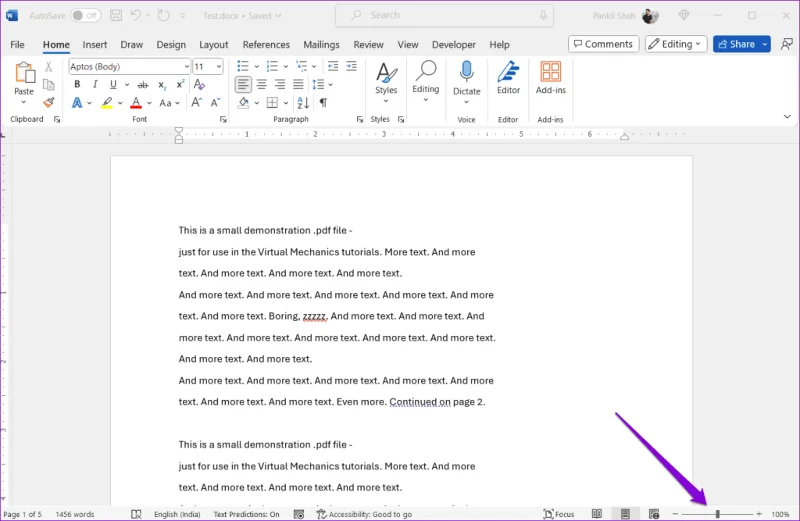
Task: Toggle Show/Hide paragraph marks
Action: point(323,103)
